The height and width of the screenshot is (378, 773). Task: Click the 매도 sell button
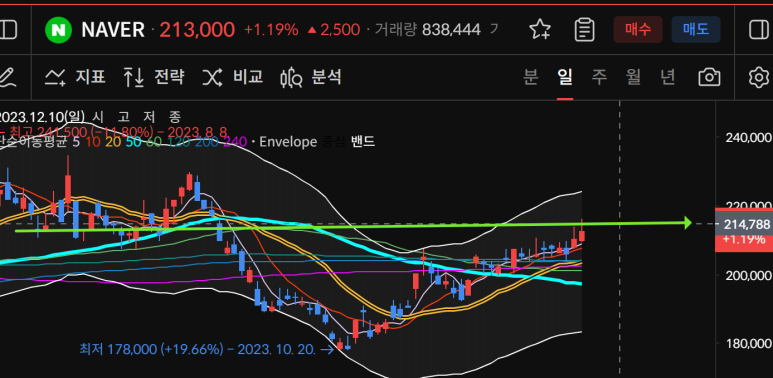pyautogui.click(x=696, y=30)
